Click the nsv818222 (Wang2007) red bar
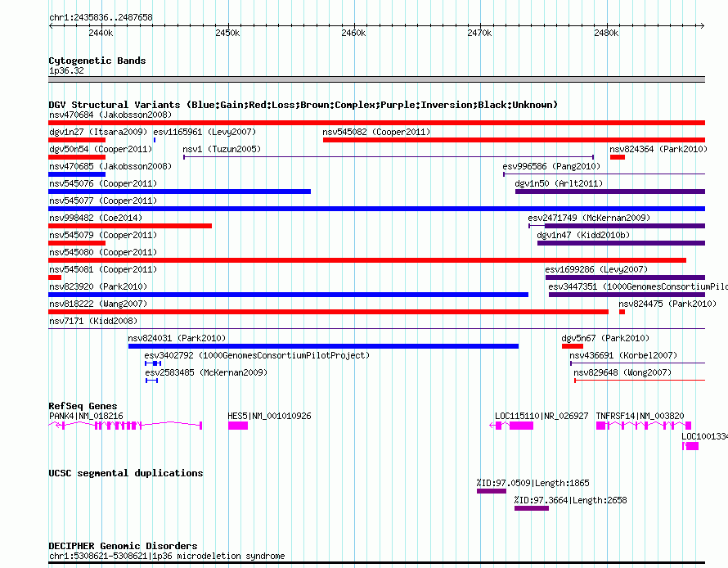 pyautogui.click(x=328, y=312)
